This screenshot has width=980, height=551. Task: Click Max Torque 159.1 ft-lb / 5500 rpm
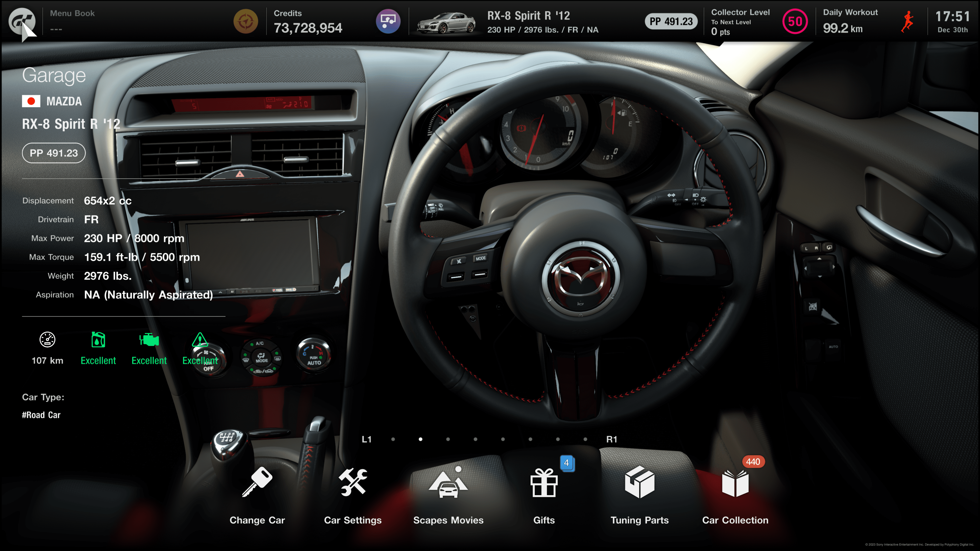[142, 257]
